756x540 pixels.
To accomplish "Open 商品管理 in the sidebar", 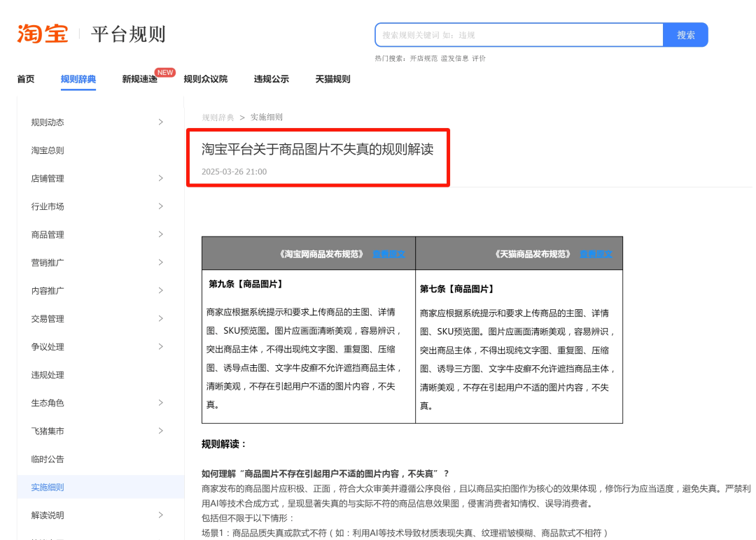I will point(48,234).
